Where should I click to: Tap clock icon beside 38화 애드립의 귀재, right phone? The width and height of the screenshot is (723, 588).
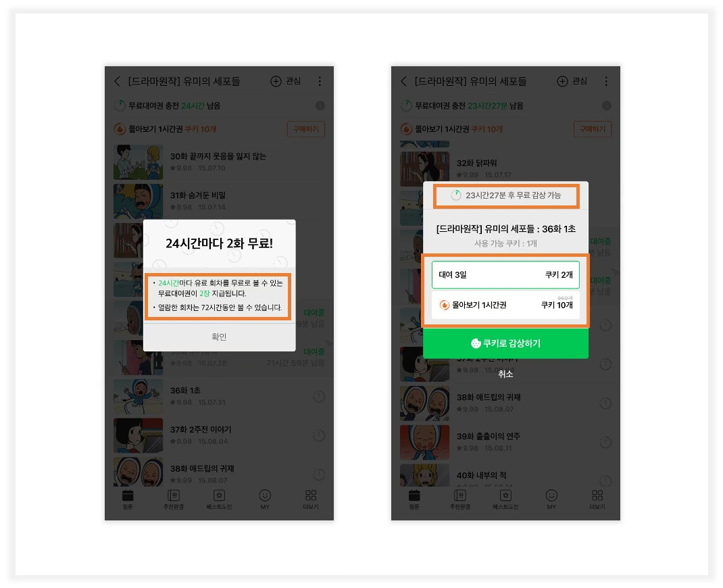click(605, 403)
